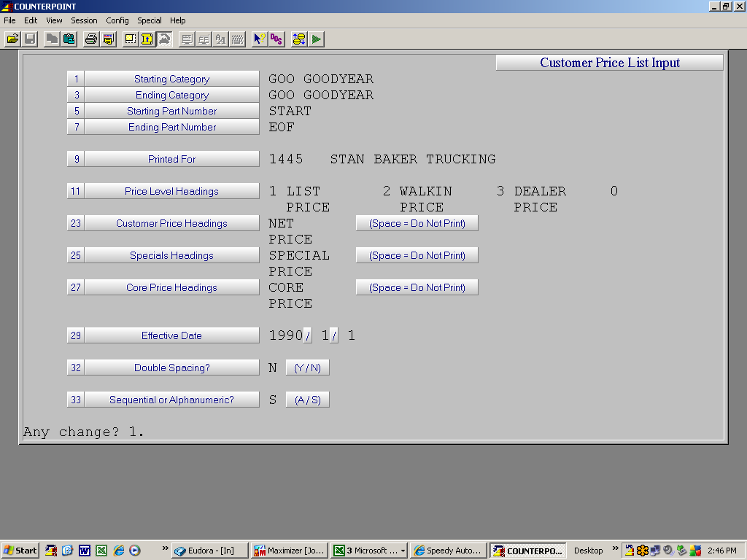
Task: Click the START part number value
Action: (x=290, y=111)
